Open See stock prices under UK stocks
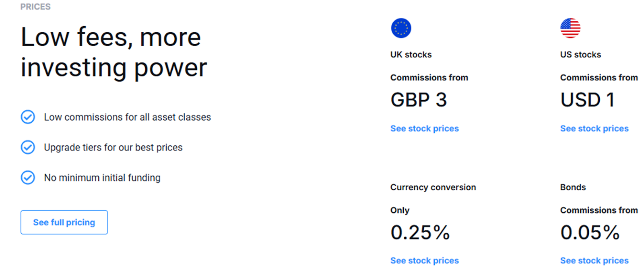This screenshot has width=644, height=278. 425,128
